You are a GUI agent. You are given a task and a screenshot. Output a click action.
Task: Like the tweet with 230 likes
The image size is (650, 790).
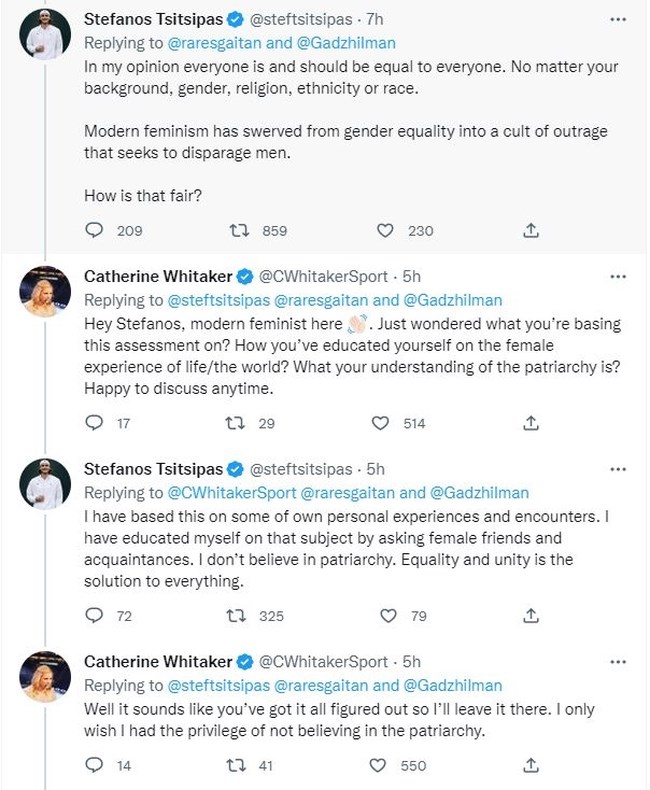[x=386, y=230]
